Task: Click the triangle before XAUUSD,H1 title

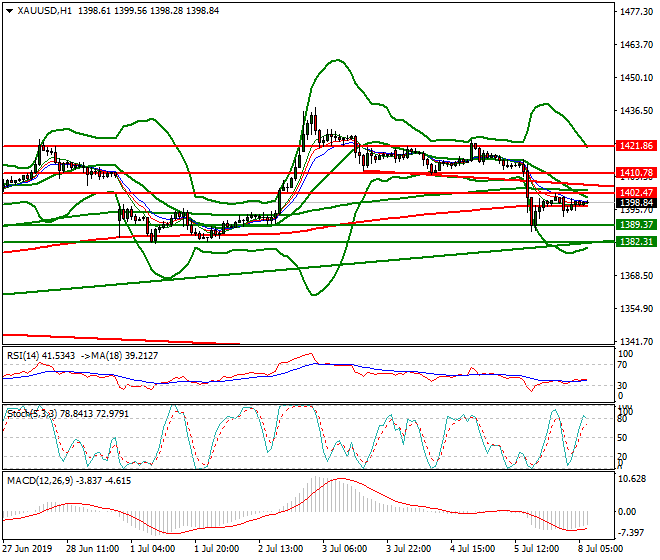Action: [9, 11]
